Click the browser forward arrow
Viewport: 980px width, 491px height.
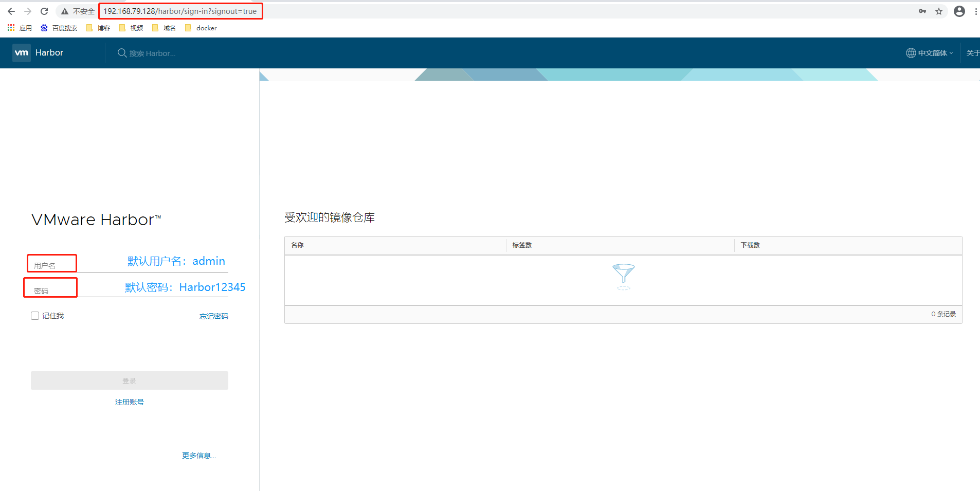click(28, 11)
